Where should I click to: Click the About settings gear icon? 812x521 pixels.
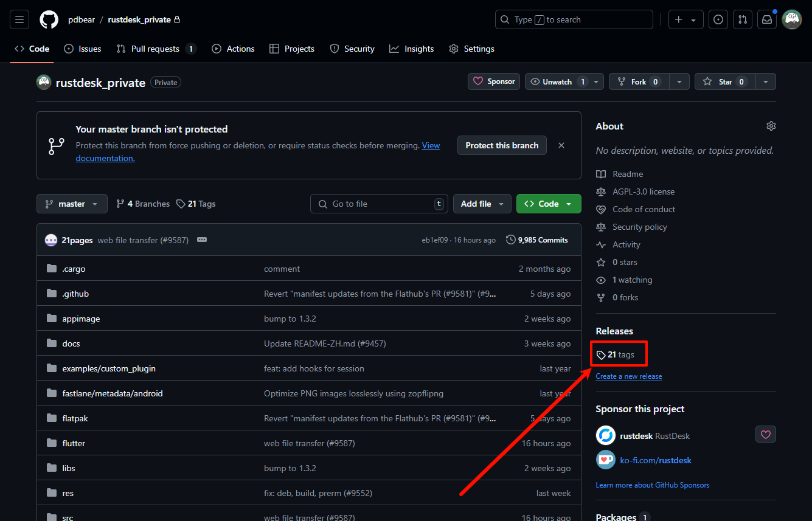pyautogui.click(x=771, y=126)
